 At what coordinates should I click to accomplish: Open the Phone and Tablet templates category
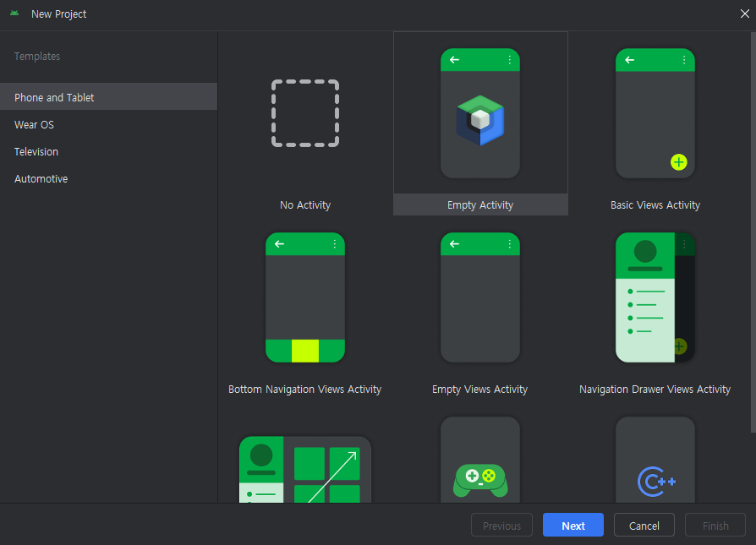(x=108, y=97)
